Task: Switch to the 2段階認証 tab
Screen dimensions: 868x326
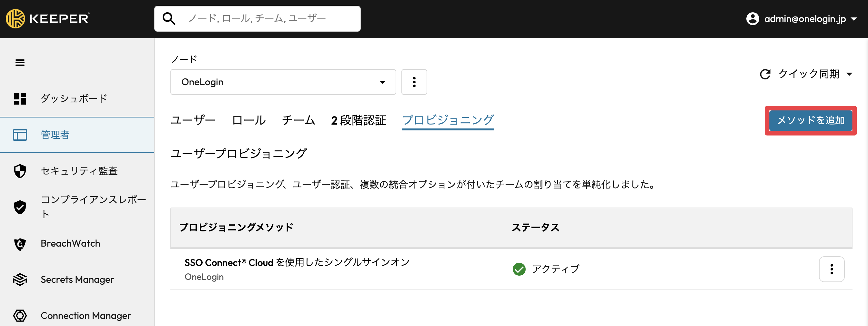Action: coord(358,120)
